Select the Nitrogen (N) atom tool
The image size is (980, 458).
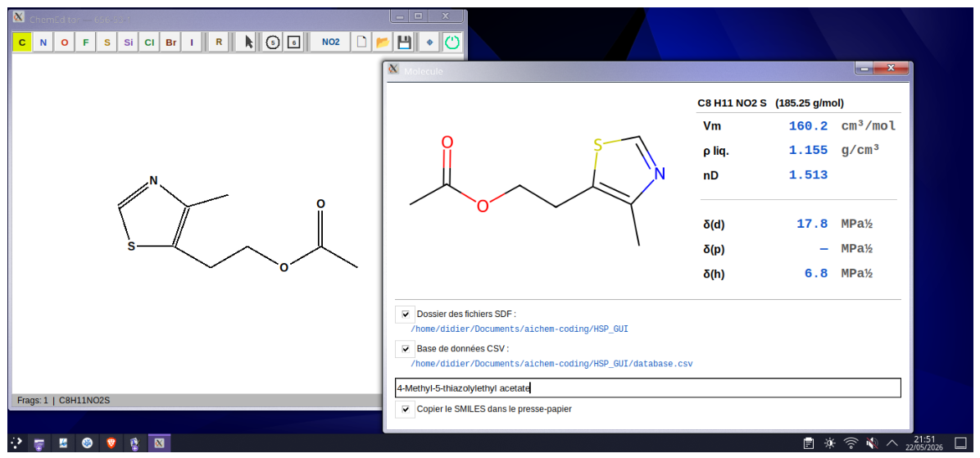(43, 43)
